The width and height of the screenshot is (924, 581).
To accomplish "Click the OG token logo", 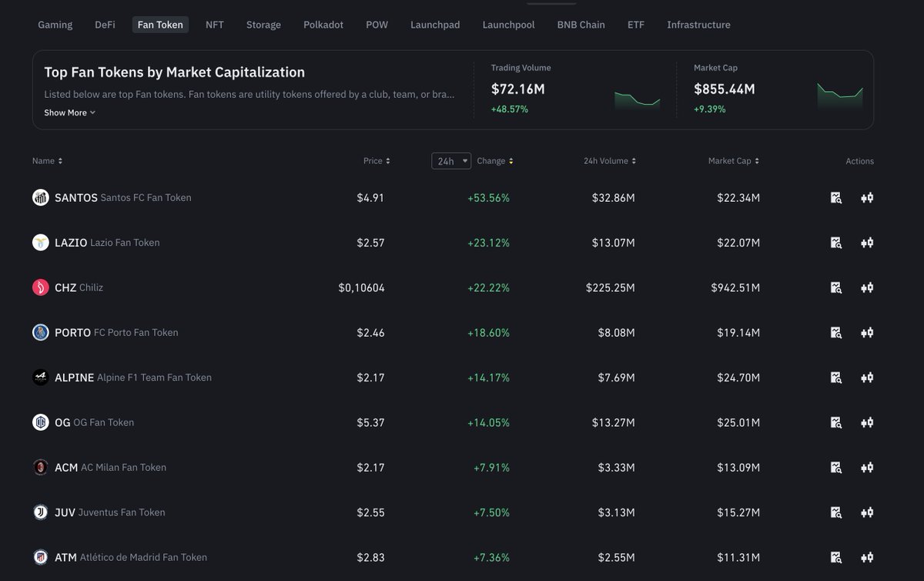I will [x=41, y=422].
